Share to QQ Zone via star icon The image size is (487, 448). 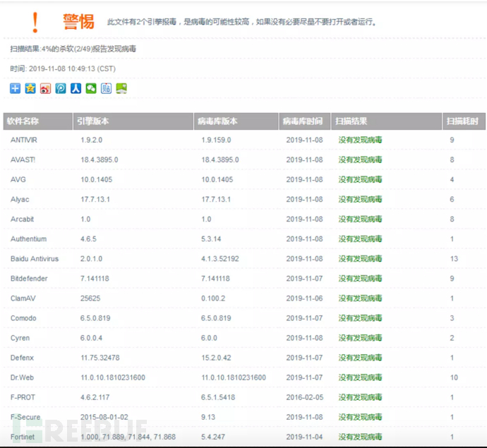coord(30,88)
